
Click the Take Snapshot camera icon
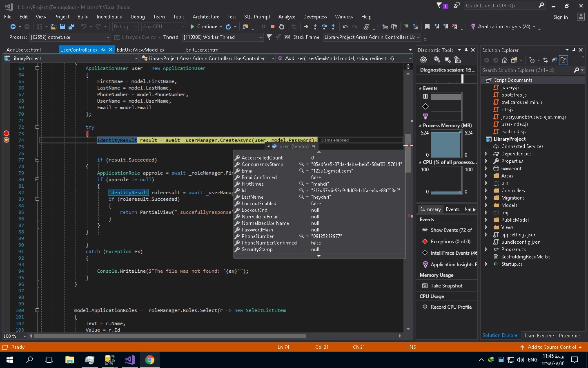pos(425,286)
